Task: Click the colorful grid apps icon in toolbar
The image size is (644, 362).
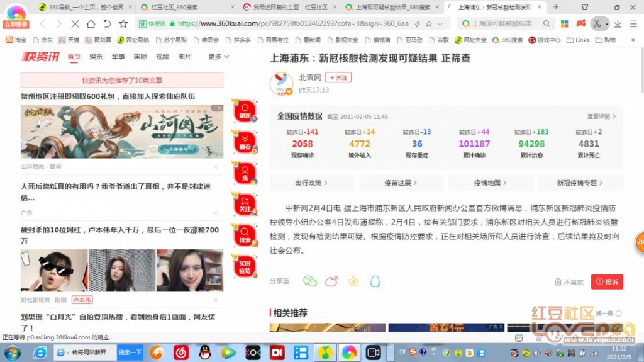Action: (x=565, y=24)
